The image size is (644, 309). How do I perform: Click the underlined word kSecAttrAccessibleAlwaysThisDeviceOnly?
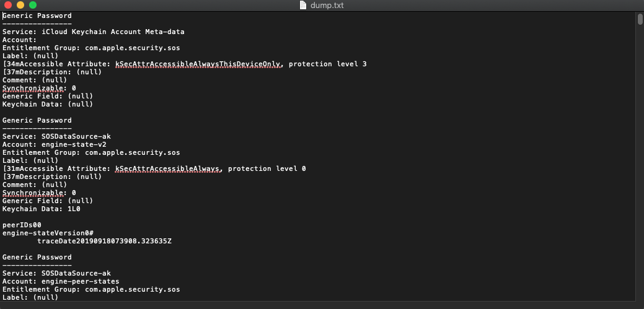pyautogui.click(x=198, y=64)
